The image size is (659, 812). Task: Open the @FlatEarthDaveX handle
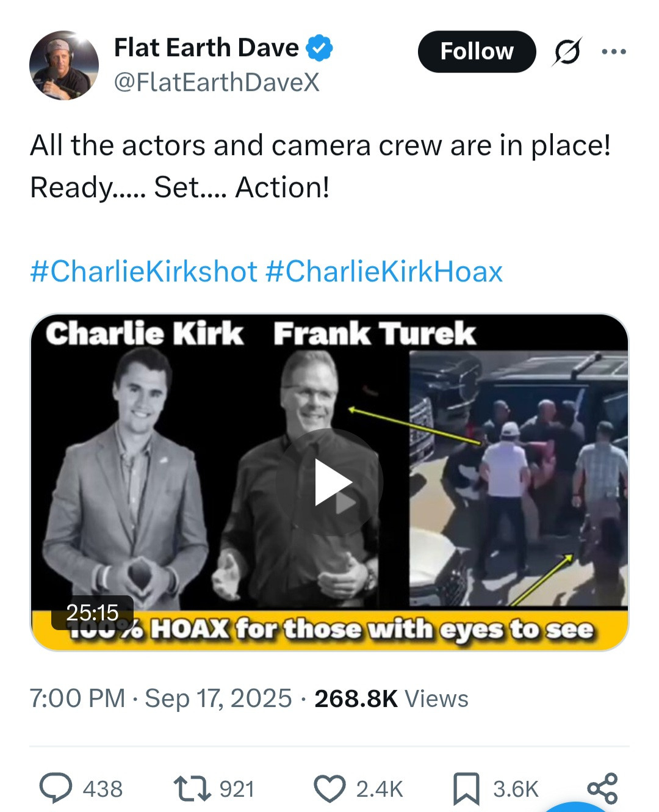tap(217, 82)
